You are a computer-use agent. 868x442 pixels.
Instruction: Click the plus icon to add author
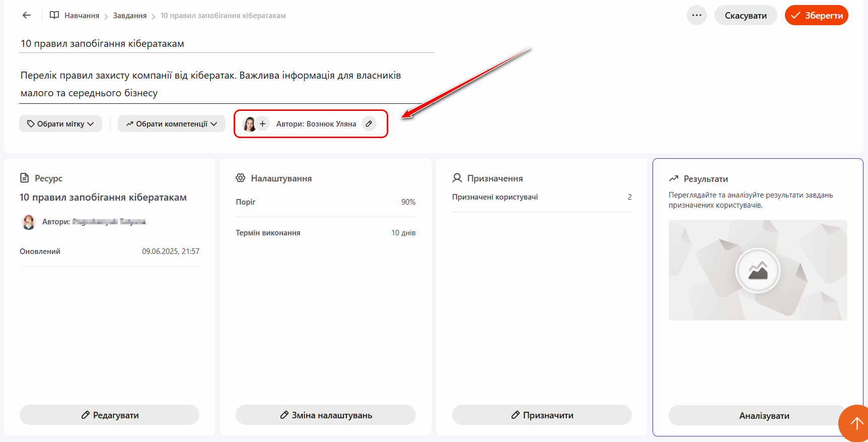coord(262,124)
